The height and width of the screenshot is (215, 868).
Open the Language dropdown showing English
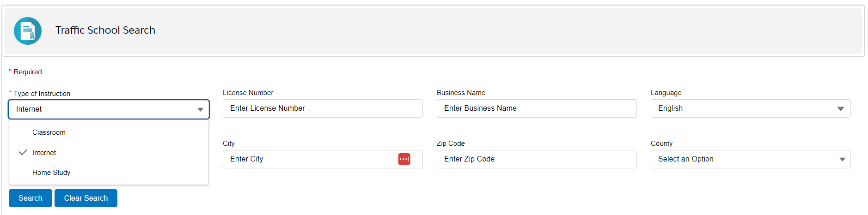point(750,108)
